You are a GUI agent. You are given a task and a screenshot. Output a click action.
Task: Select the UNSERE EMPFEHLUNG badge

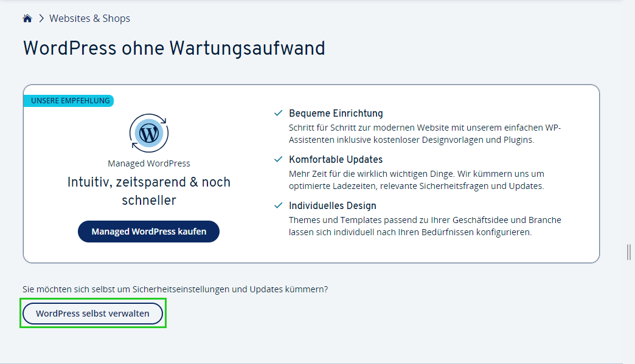click(69, 100)
